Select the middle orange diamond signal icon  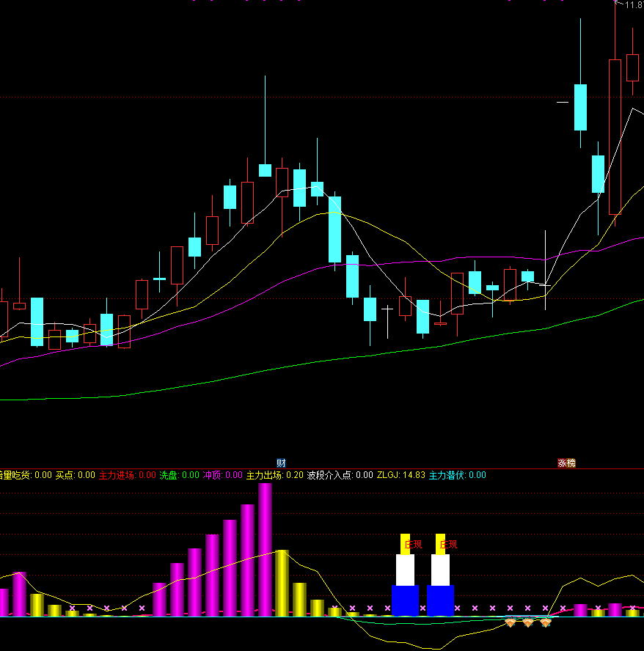click(528, 622)
